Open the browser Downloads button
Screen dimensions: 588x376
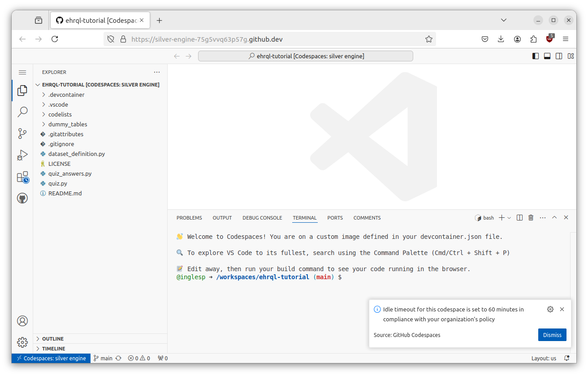(501, 39)
